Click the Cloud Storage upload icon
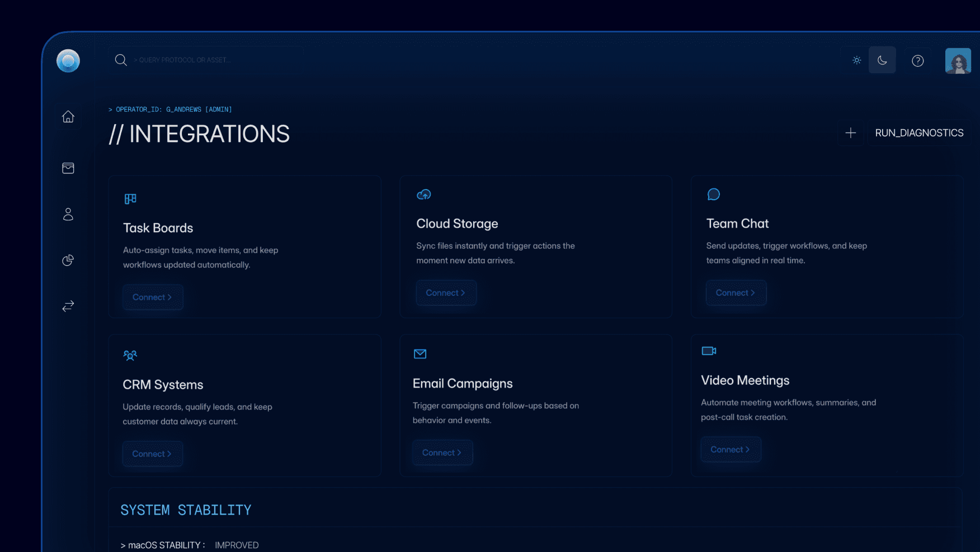 click(423, 195)
